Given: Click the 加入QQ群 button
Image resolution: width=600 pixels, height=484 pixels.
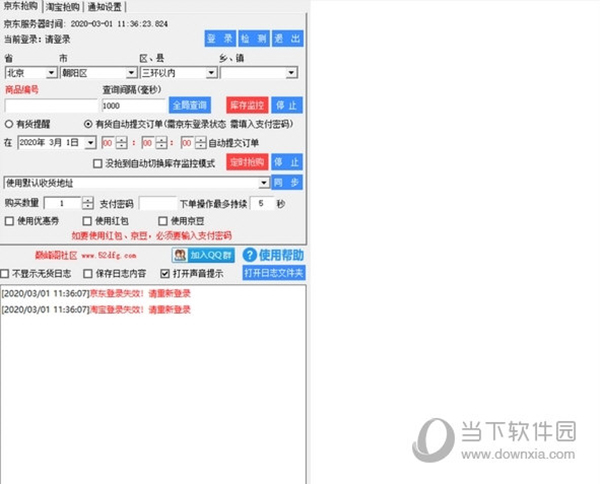Looking at the screenshot, I should 203,255.
